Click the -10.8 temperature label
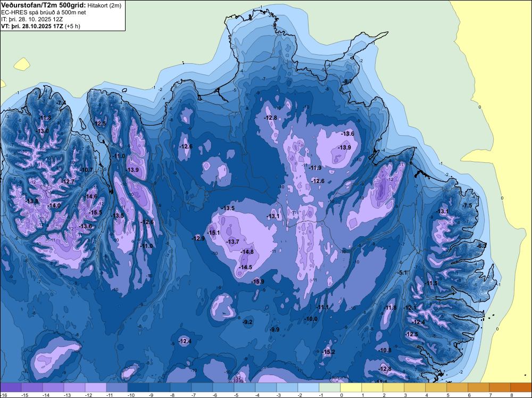The width and height of the screenshot is (532, 398). click(x=385, y=350)
